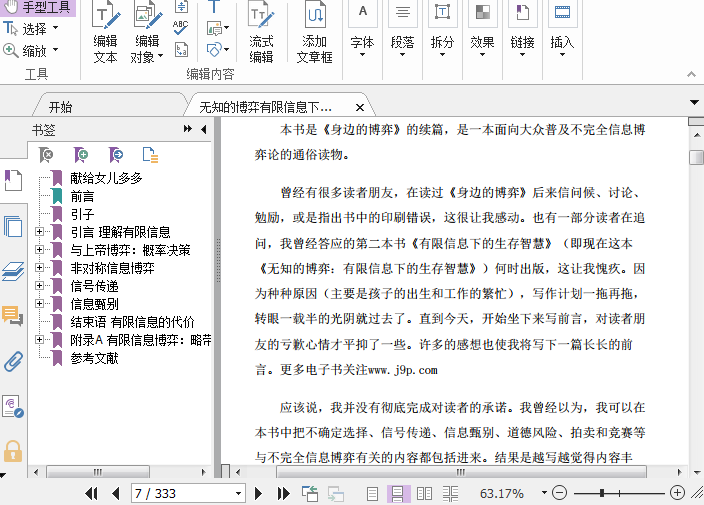Click the 添加文章框 article box tool

pyautogui.click(x=314, y=32)
